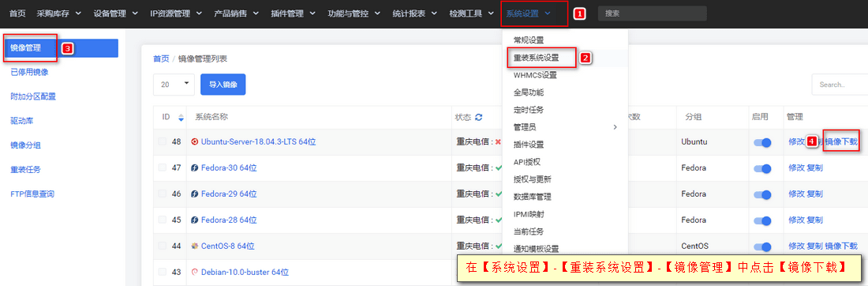
Task: Go to 首页 in the top navigation
Action: coord(17,13)
